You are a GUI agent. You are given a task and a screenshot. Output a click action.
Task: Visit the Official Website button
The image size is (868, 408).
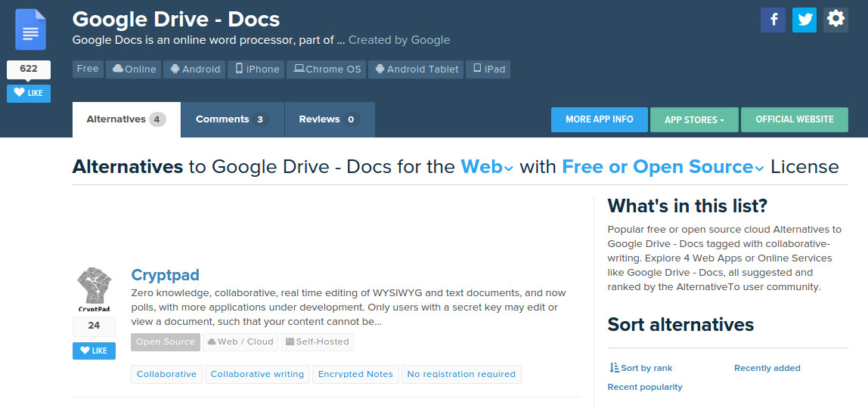tap(794, 119)
